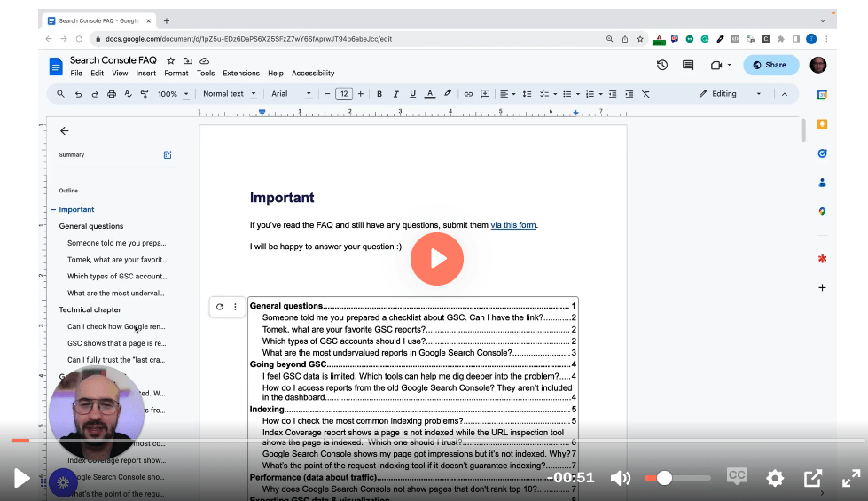Seek on the video progress bar
This screenshot has height=501, width=868.
[x=437, y=441]
